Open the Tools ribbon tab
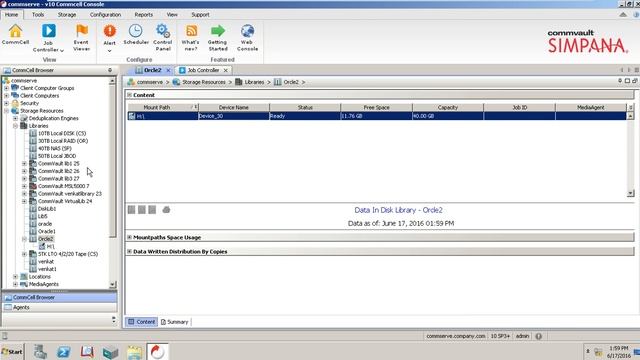 38,15
